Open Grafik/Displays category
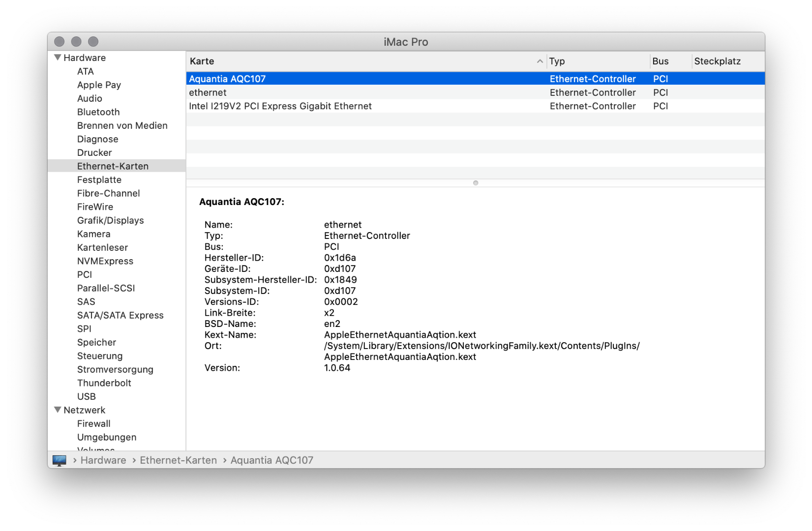 click(x=110, y=220)
